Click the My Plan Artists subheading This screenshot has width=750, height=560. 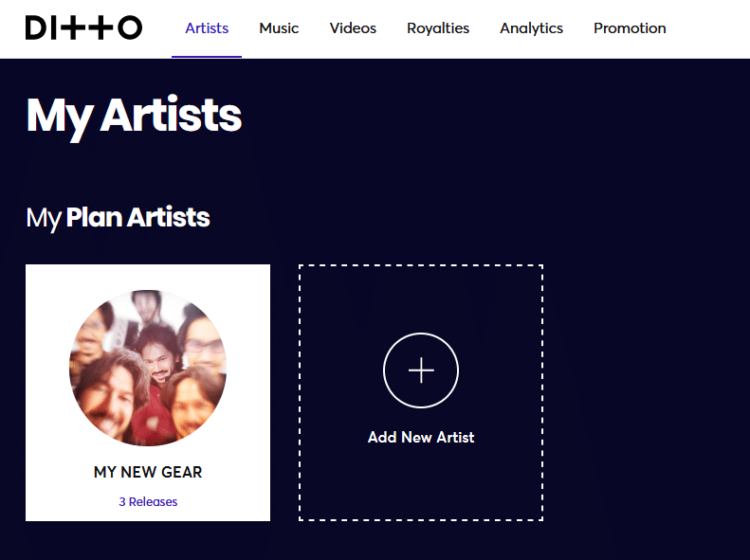(x=118, y=218)
